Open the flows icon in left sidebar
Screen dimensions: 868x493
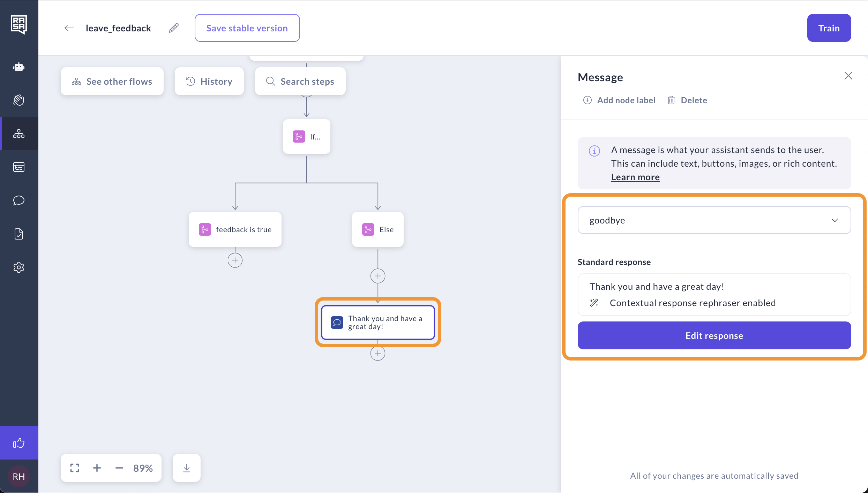19,134
